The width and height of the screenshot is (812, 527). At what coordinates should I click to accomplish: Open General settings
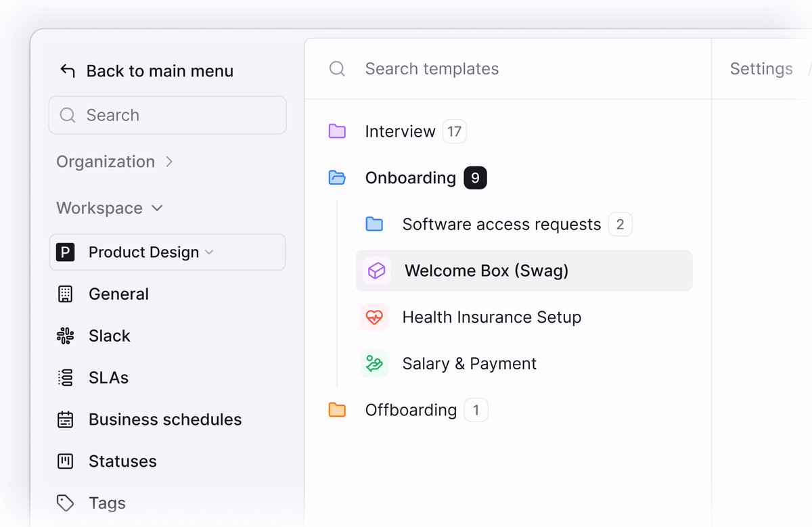point(118,294)
